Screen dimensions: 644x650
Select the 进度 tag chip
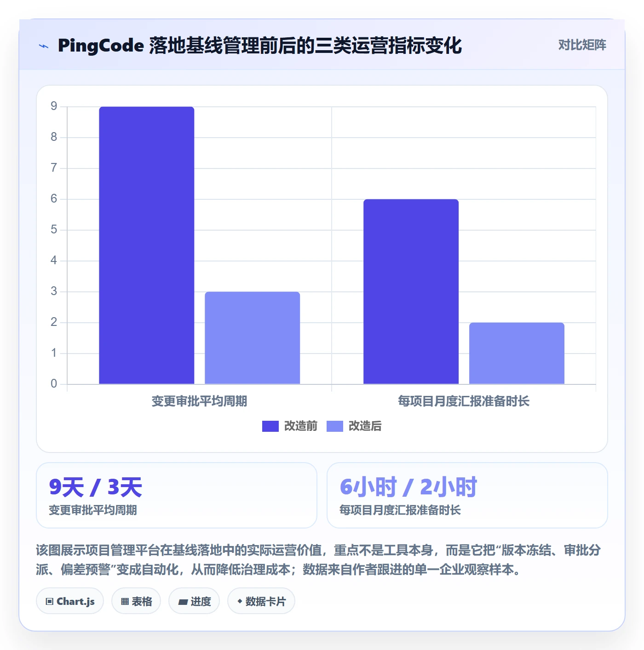pos(194,601)
